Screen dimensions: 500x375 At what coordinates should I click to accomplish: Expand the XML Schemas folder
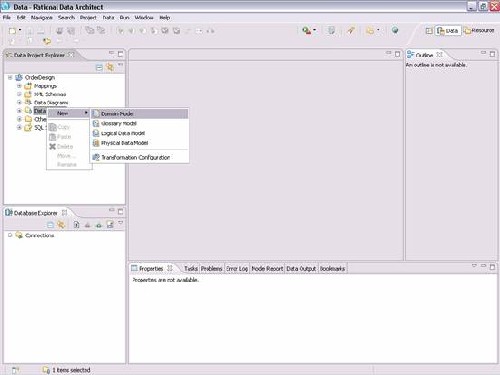[x=19, y=94]
